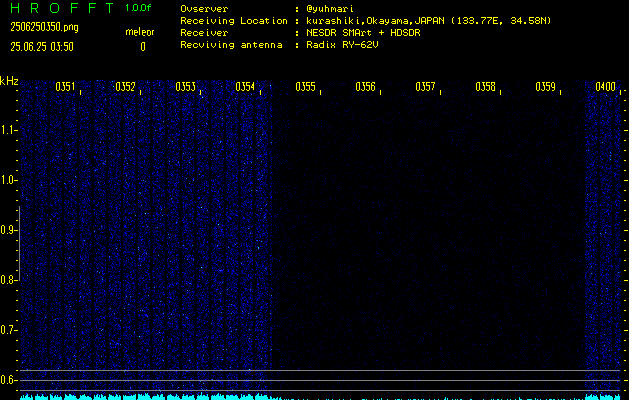This screenshot has width=629, height=400.
Task: Click the 0.9 kHz axis label
Action: 8,230
